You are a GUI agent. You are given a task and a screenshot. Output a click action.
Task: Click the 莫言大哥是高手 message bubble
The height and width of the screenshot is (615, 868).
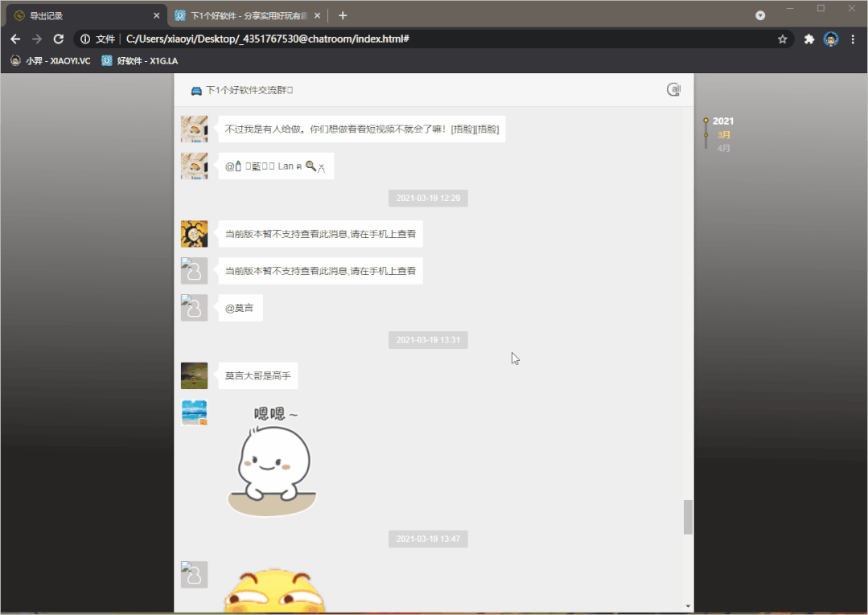pyautogui.click(x=258, y=376)
